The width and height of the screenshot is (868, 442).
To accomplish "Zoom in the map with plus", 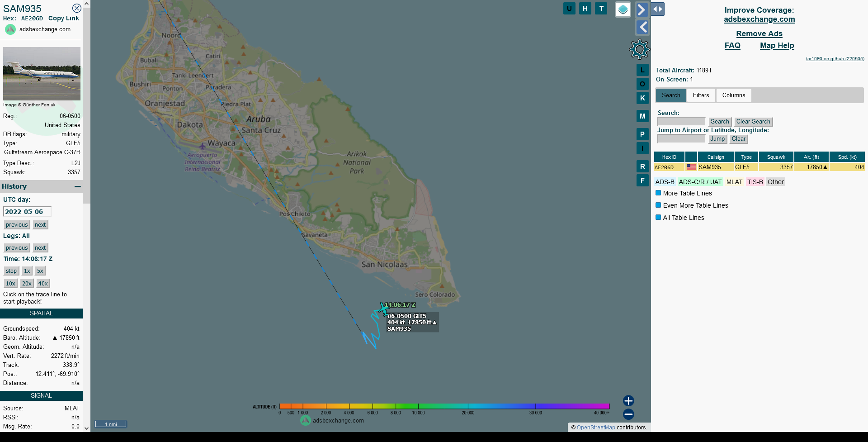I will click(628, 401).
